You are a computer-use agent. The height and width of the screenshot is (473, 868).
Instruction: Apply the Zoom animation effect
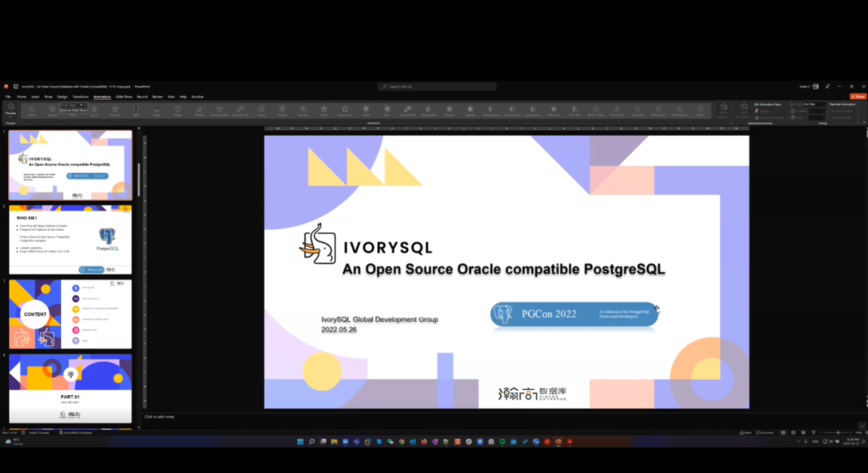point(261,111)
